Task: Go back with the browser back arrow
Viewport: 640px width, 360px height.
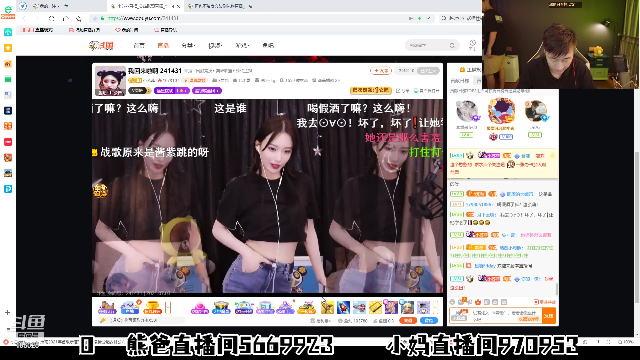Action: pyautogui.click(x=24, y=18)
